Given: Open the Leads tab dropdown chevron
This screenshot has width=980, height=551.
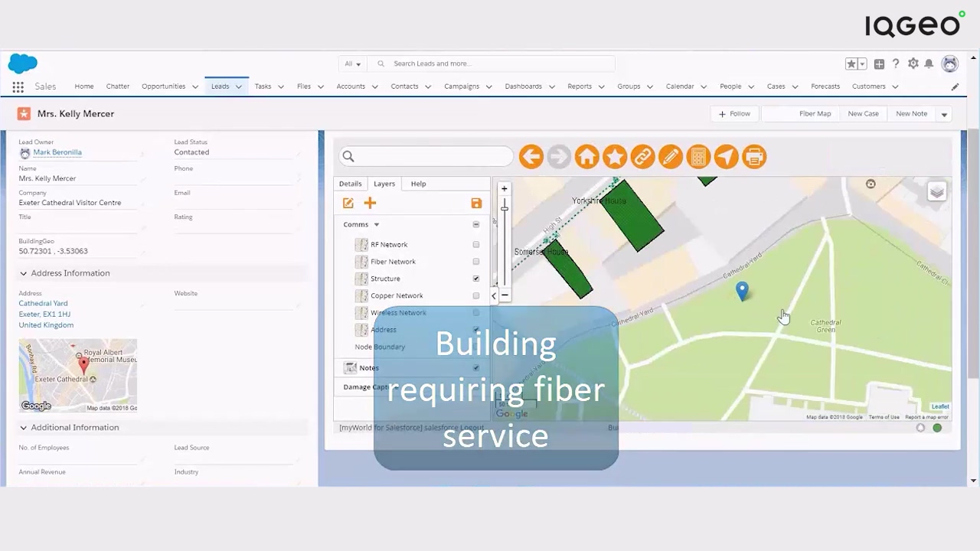Looking at the screenshot, I should (x=239, y=86).
